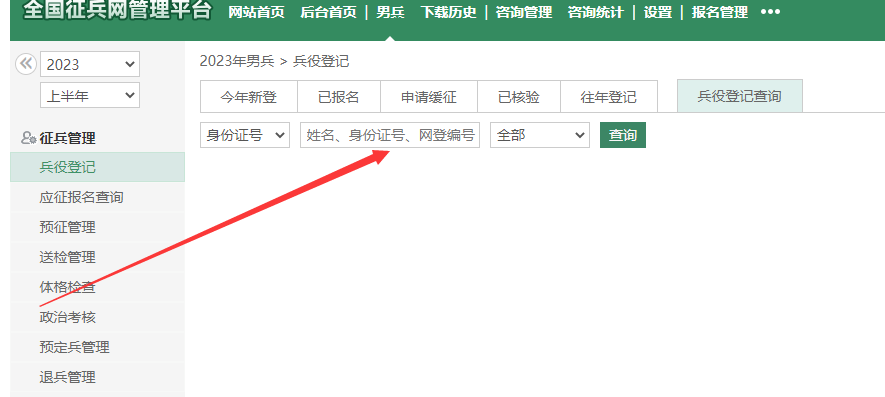Viewport: 885px width, 397px height.
Task: Click the 查询 search button
Action: tap(623, 135)
